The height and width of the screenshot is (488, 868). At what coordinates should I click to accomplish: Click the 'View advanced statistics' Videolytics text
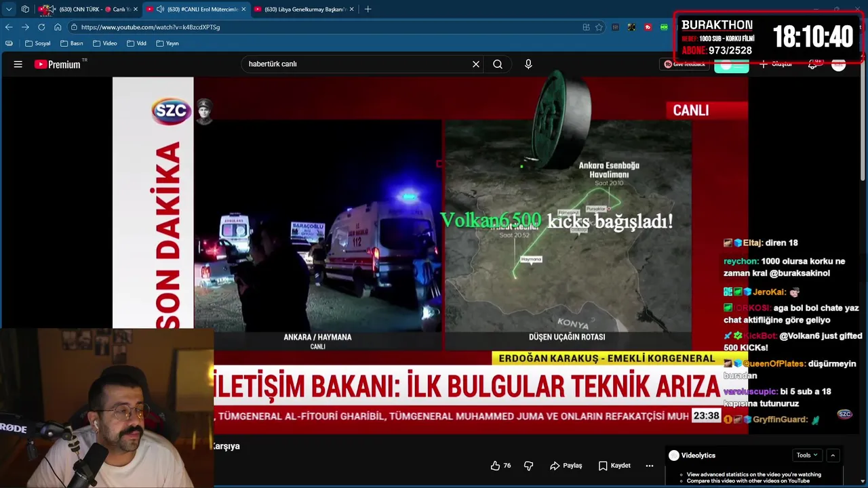coord(754,474)
